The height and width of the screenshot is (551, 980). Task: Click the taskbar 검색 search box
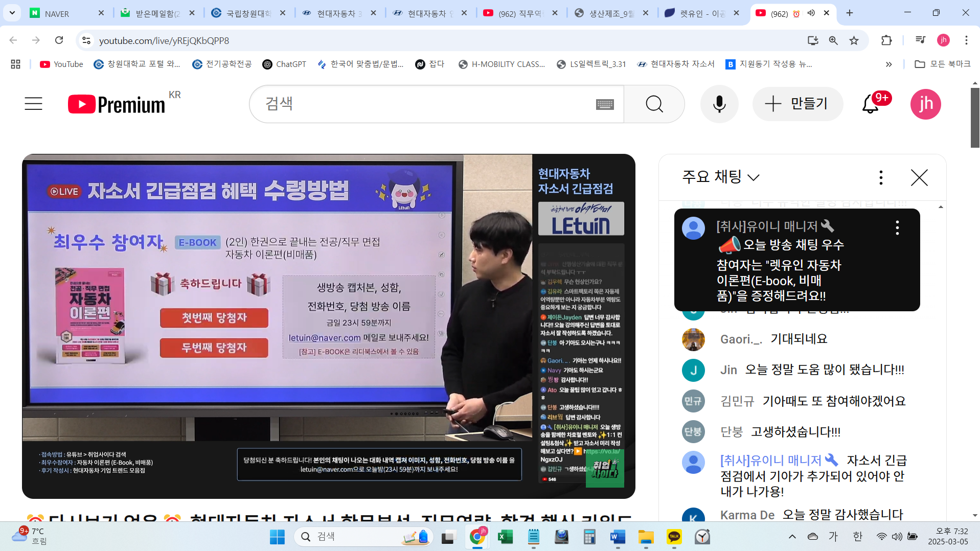click(x=363, y=537)
